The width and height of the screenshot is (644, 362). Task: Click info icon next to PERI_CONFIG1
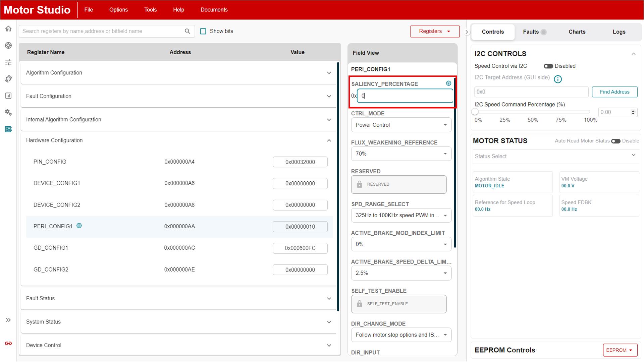tap(79, 226)
